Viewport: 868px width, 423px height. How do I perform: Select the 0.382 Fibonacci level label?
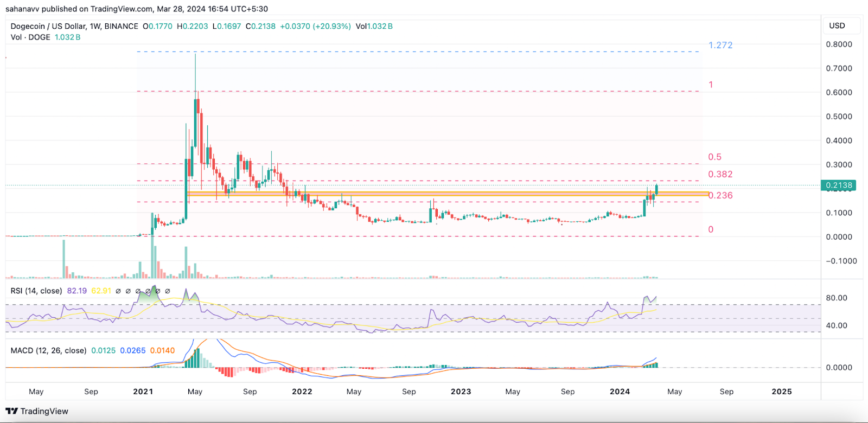tap(720, 174)
